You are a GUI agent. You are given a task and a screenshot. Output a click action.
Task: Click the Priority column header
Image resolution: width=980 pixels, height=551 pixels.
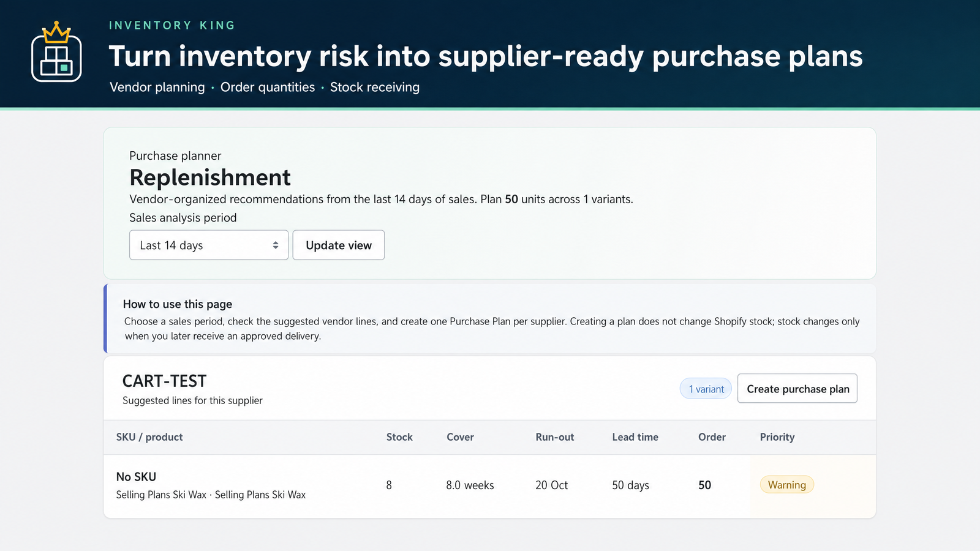pos(777,437)
